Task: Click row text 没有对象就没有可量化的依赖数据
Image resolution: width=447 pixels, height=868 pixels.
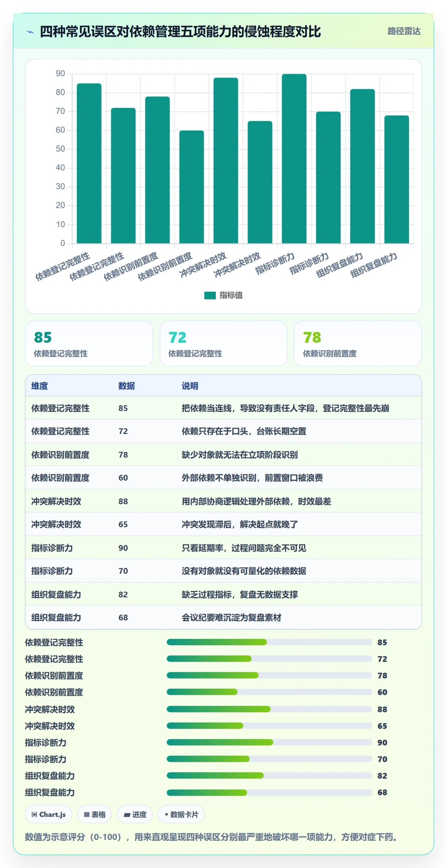Action: pos(244,571)
